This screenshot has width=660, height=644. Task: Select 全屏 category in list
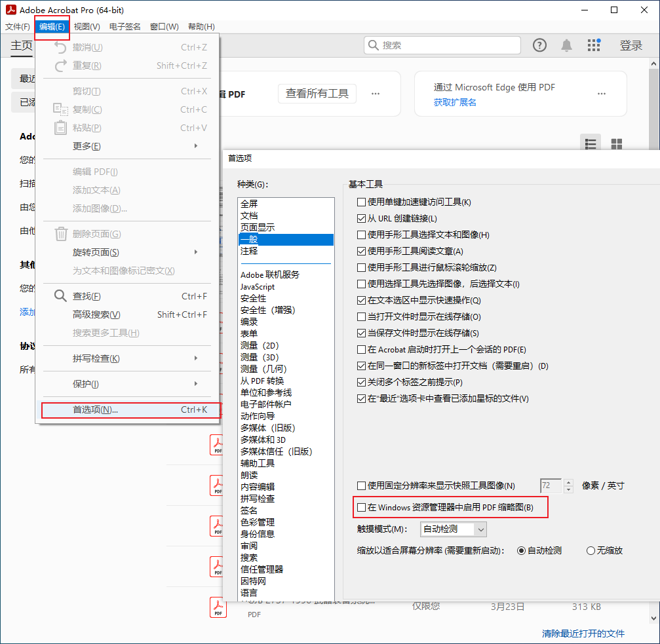(286, 204)
